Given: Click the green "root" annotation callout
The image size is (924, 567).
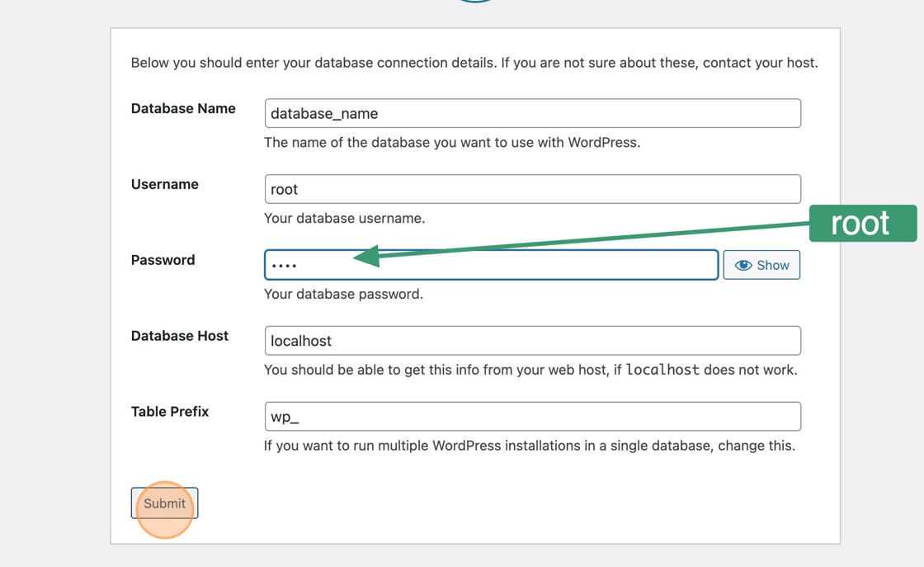Looking at the screenshot, I should click(x=862, y=223).
